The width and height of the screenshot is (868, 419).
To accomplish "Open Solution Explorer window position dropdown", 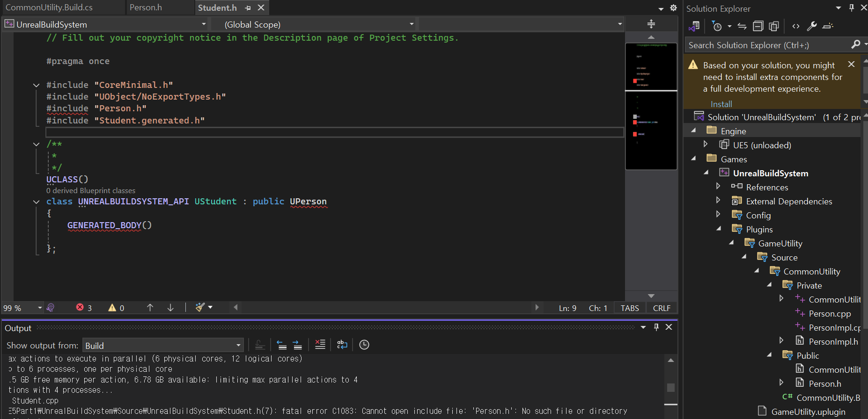I will tap(839, 8).
